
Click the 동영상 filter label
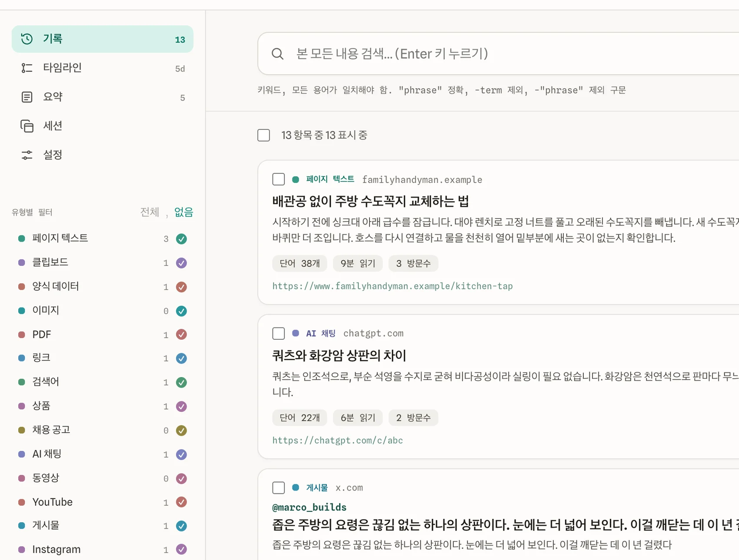coord(45,478)
